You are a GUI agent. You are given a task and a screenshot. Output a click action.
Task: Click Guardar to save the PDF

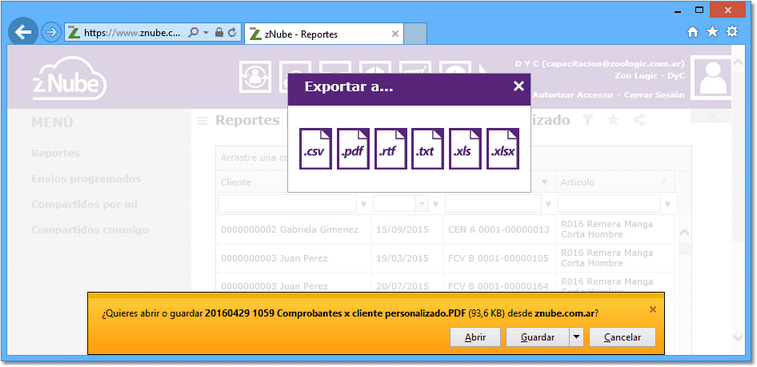[x=537, y=337]
